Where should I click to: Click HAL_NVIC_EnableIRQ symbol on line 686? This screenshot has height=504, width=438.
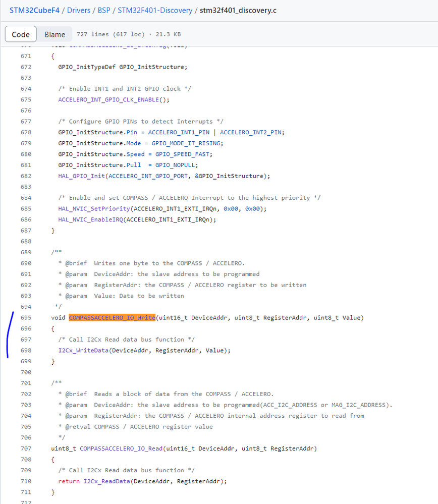click(91, 219)
